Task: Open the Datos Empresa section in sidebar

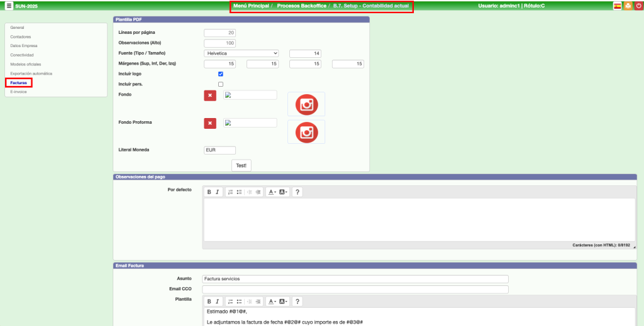Action: [x=24, y=46]
